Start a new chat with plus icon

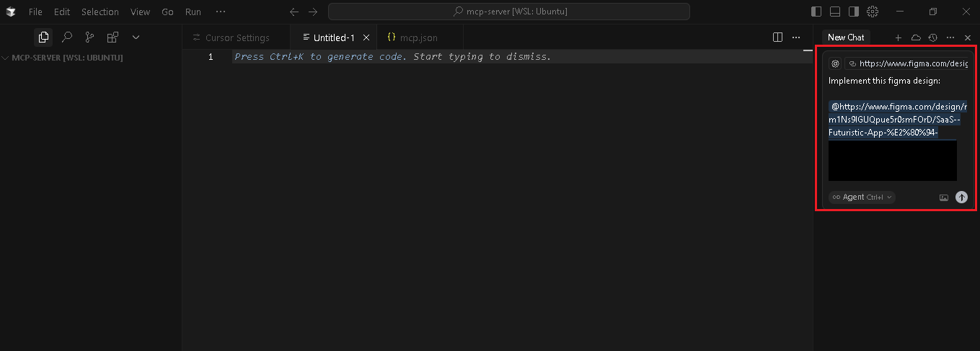pos(898,37)
